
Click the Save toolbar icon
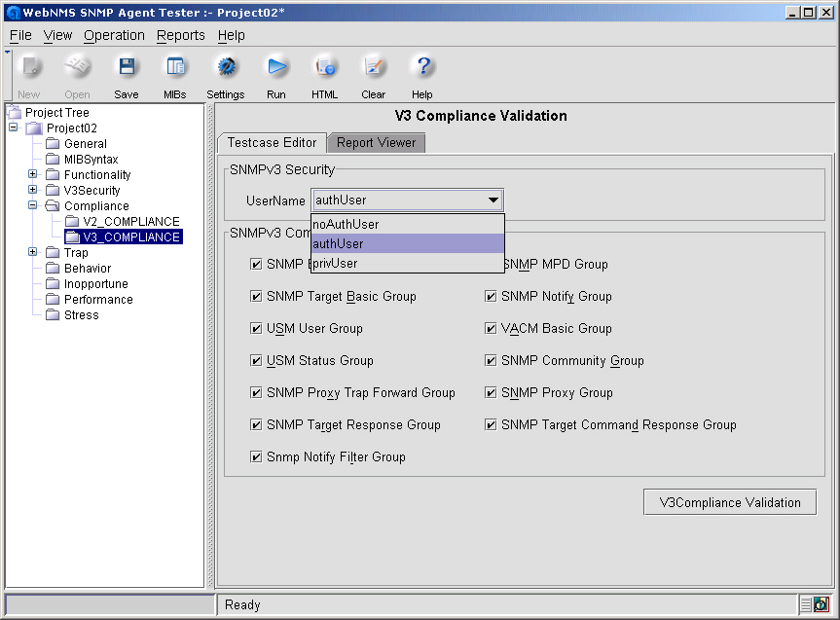(x=127, y=67)
